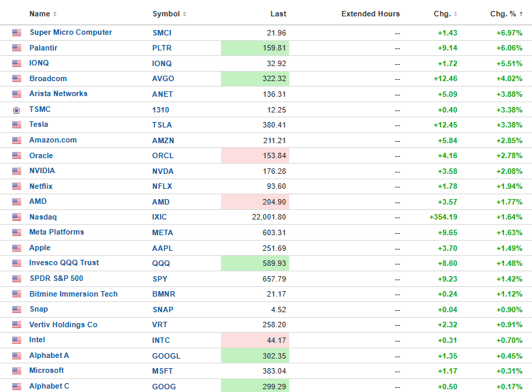Sort the table by Name column
Image resolution: width=532 pixels, height=392 pixels.
coord(43,14)
